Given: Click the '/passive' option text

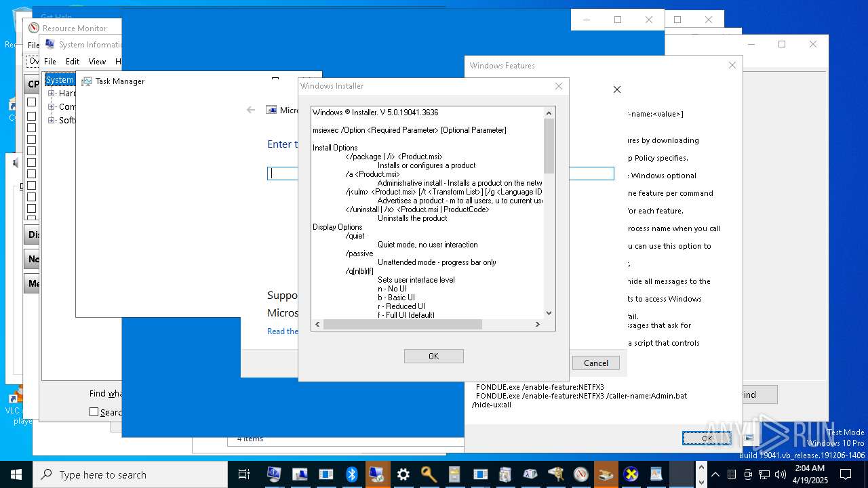Looking at the screenshot, I should coord(359,253).
